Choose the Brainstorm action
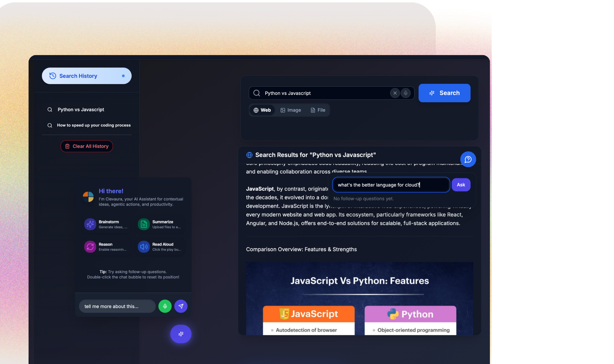 click(106, 224)
